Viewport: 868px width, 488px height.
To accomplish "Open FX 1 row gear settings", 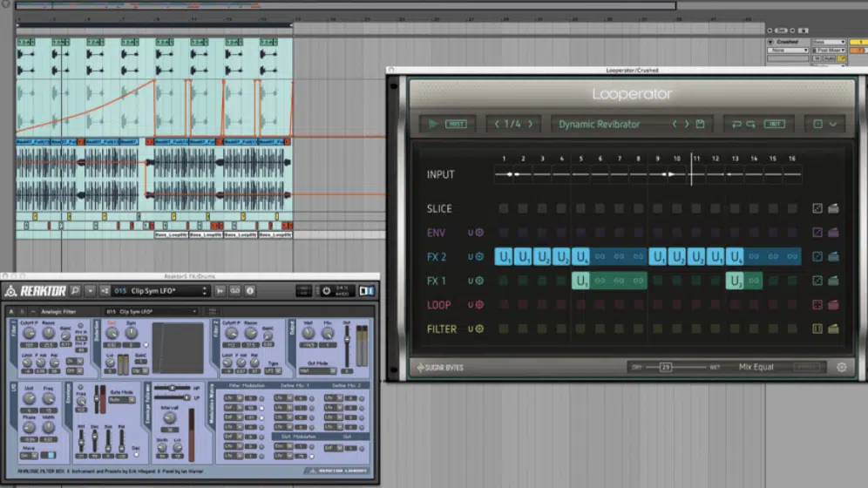I will click(479, 281).
